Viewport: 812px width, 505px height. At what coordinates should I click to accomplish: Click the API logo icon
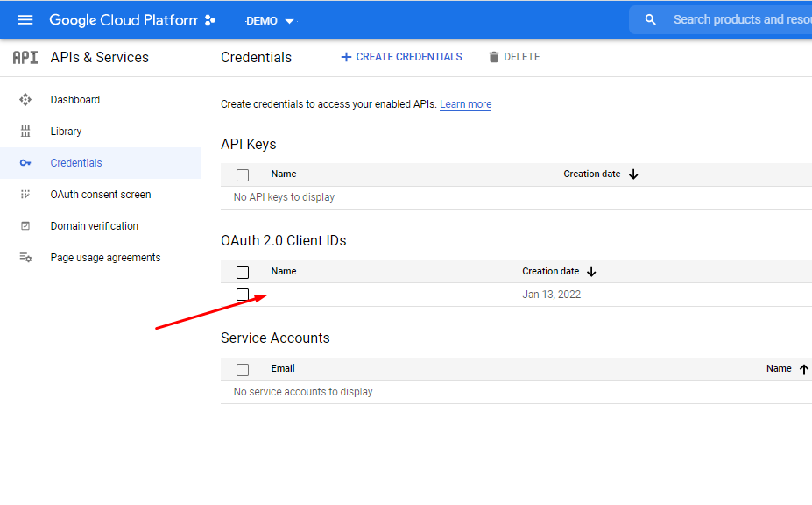coord(25,58)
